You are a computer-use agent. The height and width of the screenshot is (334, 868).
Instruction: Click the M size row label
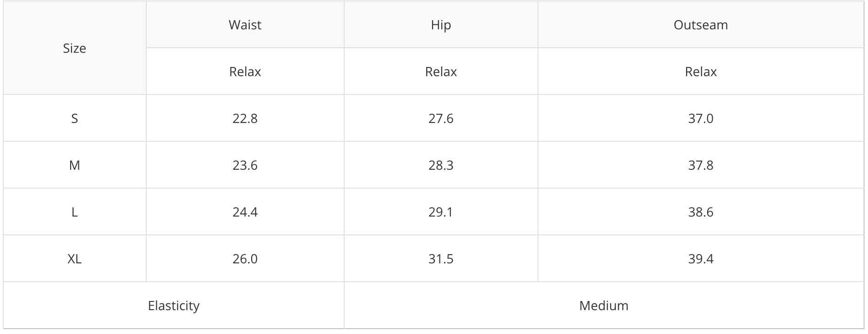pyautogui.click(x=74, y=165)
